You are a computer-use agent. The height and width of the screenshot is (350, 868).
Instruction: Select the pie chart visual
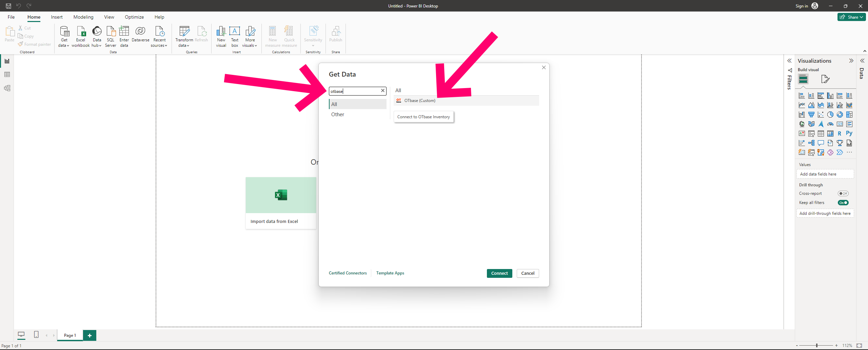tap(830, 115)
